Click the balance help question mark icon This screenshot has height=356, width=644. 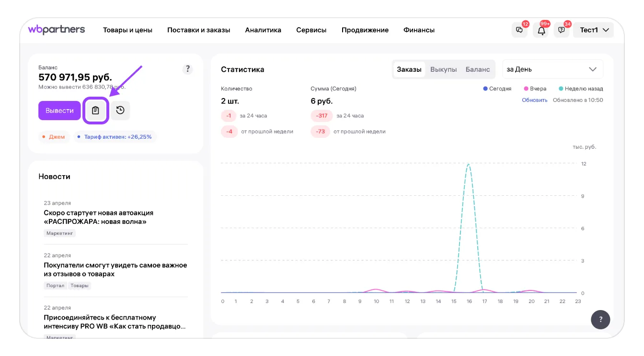coord(188,69)
